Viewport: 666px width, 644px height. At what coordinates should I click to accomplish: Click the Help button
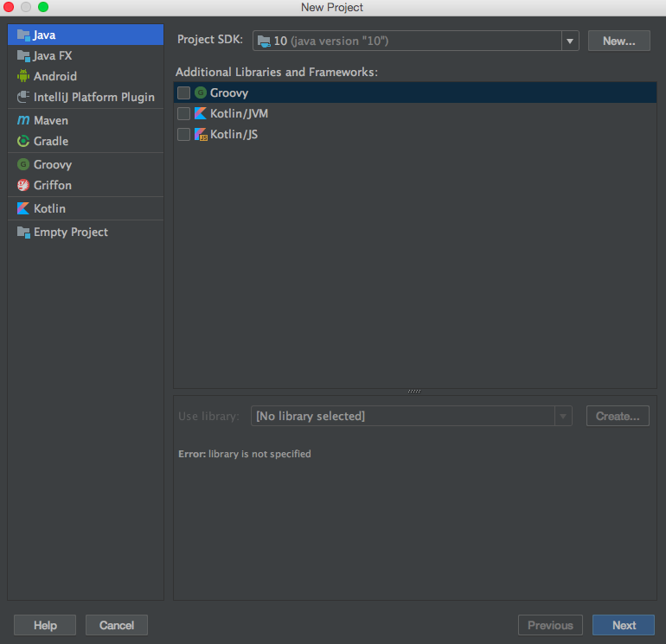tap(45, 625)
